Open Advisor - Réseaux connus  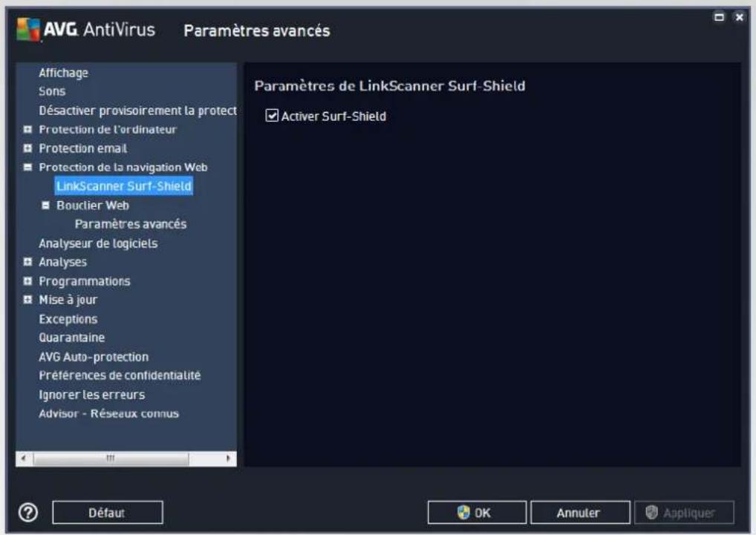pyautogui.click(x=108, y=413)
